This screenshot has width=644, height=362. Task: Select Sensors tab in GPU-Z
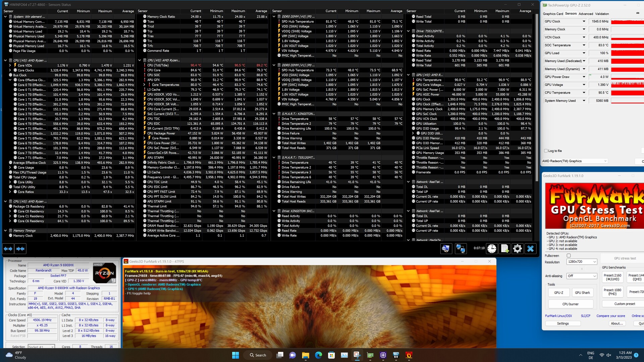point(571,14)
